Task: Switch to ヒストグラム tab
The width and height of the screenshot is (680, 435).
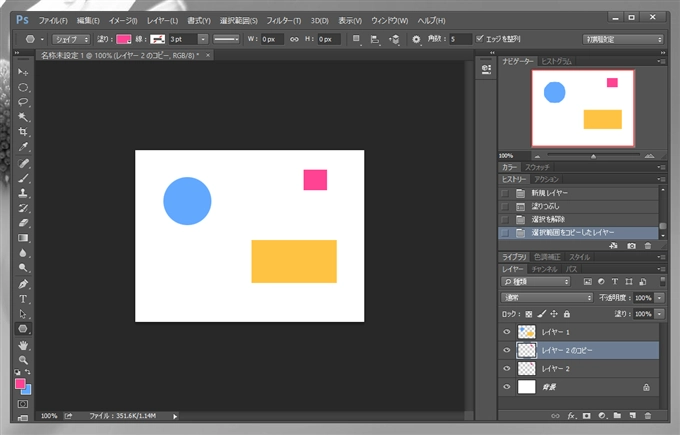Action: click(556, 61)
